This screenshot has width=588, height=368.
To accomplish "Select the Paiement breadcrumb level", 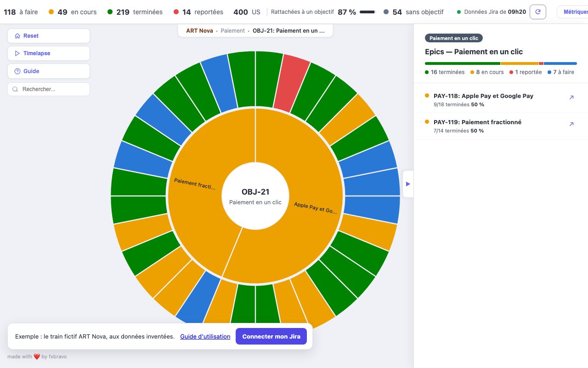I will 232,31.
